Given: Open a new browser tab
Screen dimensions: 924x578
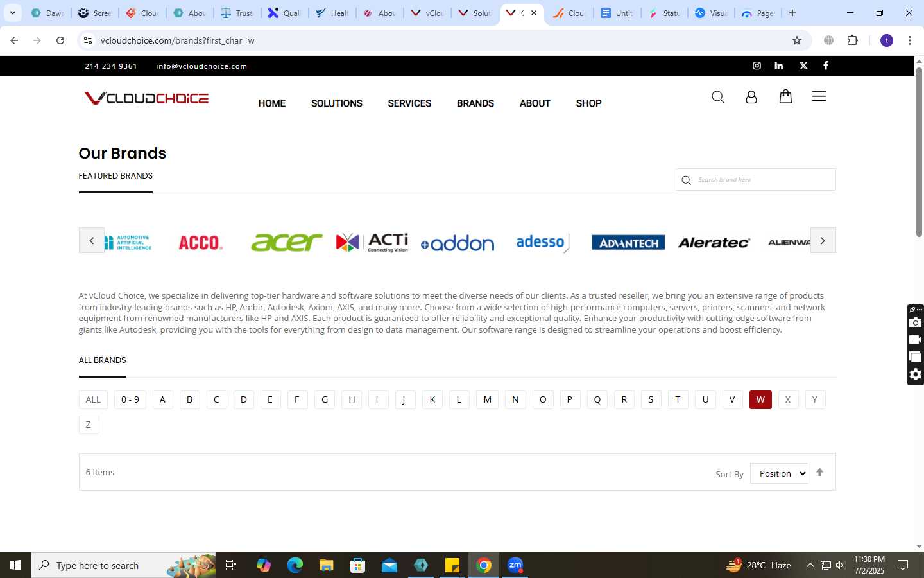Looking at the screenshot, I should pyautogui.click(x=792, y=13).
